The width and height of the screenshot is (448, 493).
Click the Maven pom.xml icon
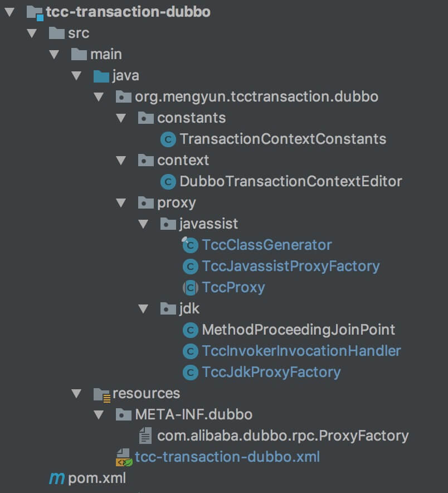pyautogui.click(x=57, y=478)
